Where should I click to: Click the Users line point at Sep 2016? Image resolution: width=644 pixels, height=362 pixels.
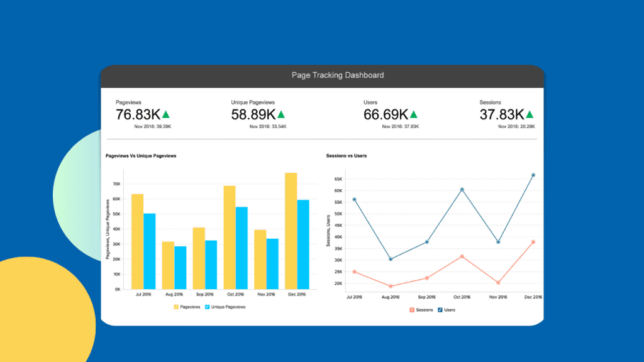click(x=427, y=242)
